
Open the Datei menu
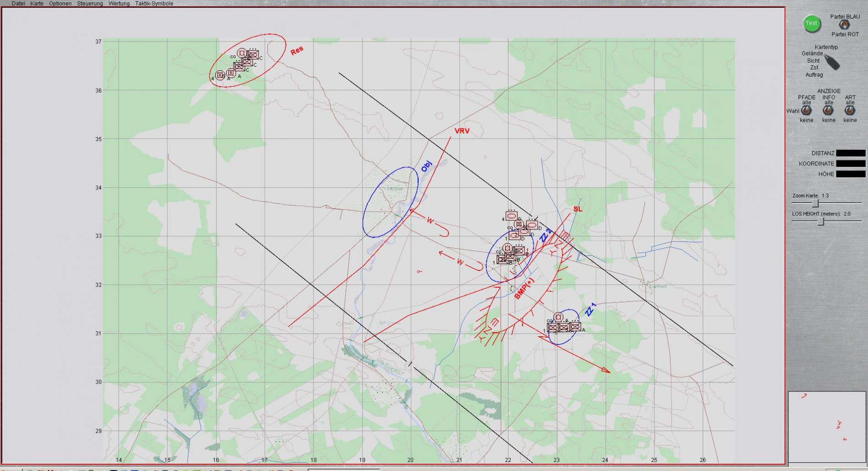pyautogui.click(x=18, y=4)
